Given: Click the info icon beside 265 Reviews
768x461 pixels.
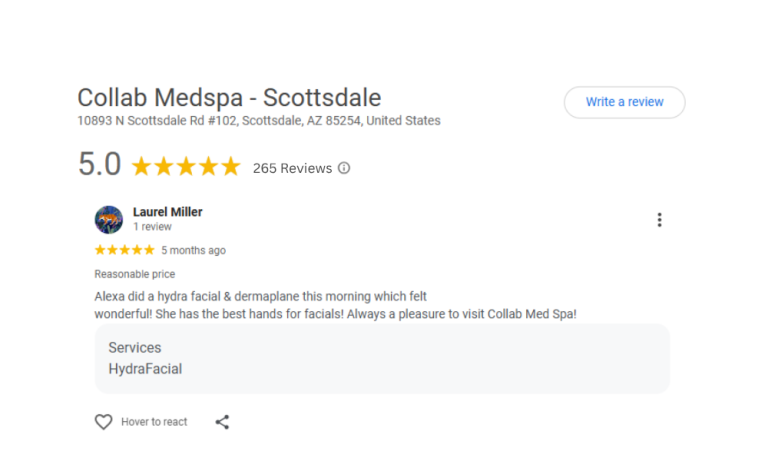Looking at the screenshot, I should pyautogui.click(x=344, y=168).
